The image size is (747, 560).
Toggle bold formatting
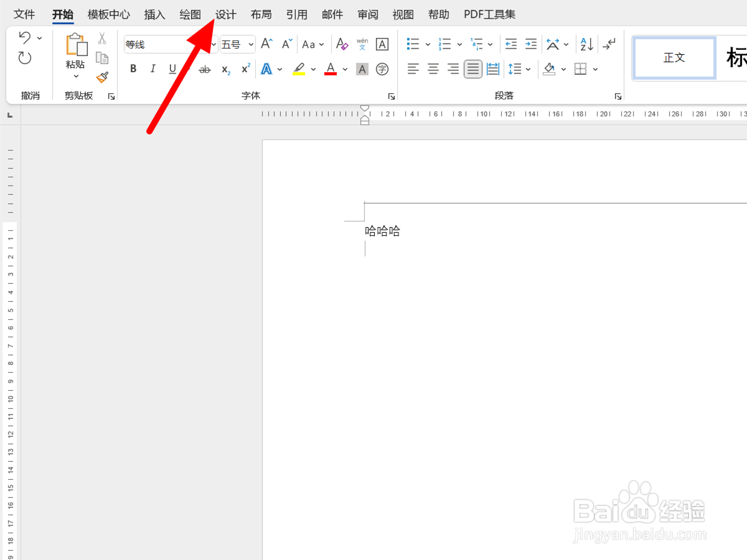click(133, 69)
